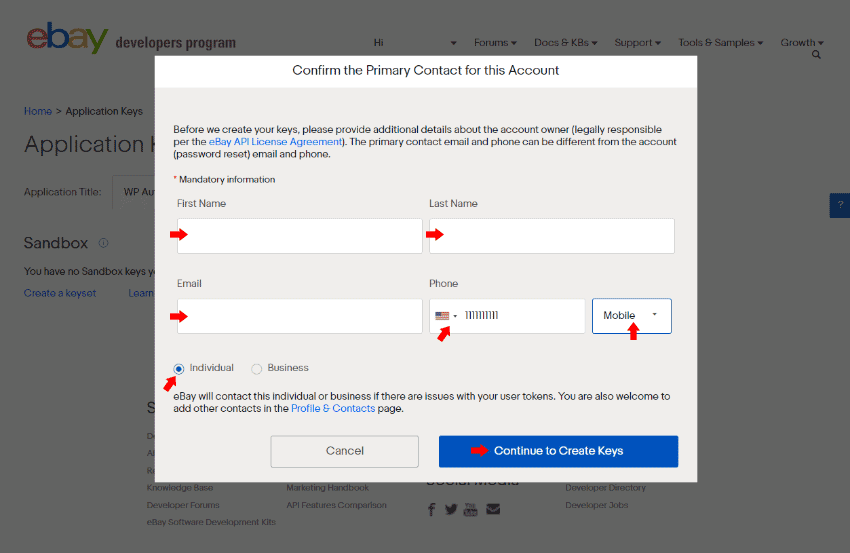The image size is (850, 553).
Task: Open the Forums menu
Action: pos(495,42)
